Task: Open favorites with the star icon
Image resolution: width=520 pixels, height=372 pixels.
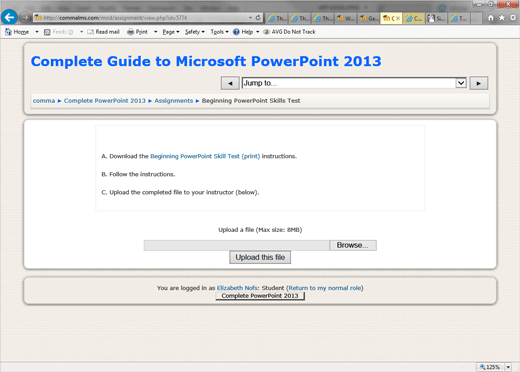Action: pos(502,18)
